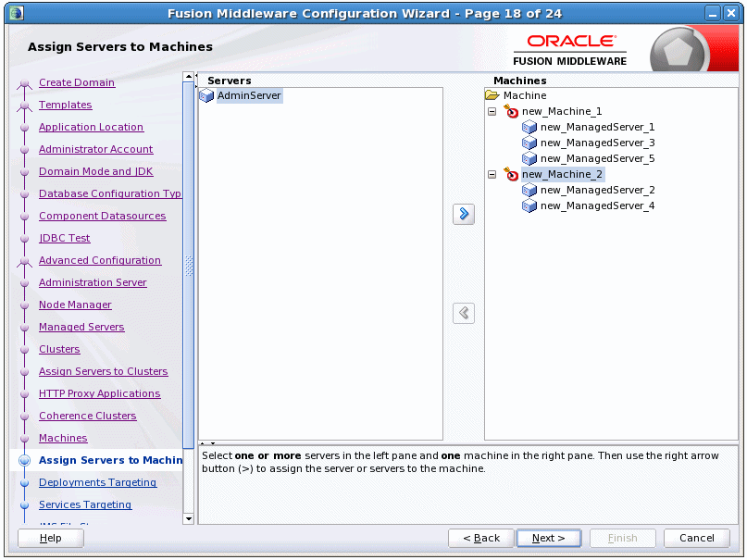Viewport: 747px width, 560px height.
Task: Select new_ManagedServer_4 label
Action: pyautogui.click(x=597, y=205)
